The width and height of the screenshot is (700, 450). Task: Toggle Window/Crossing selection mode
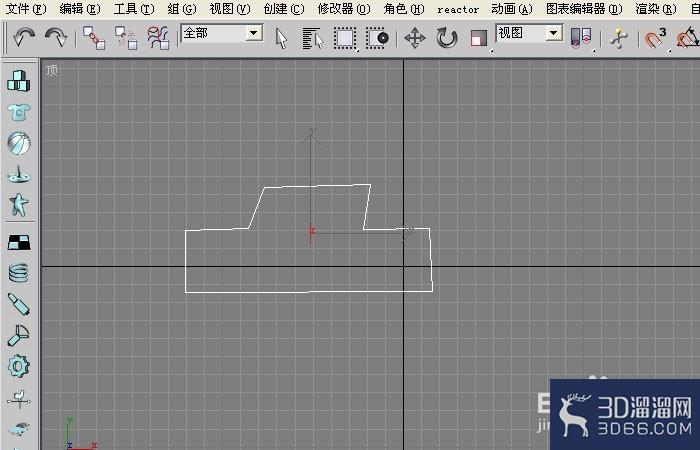[x=377, y=38]
